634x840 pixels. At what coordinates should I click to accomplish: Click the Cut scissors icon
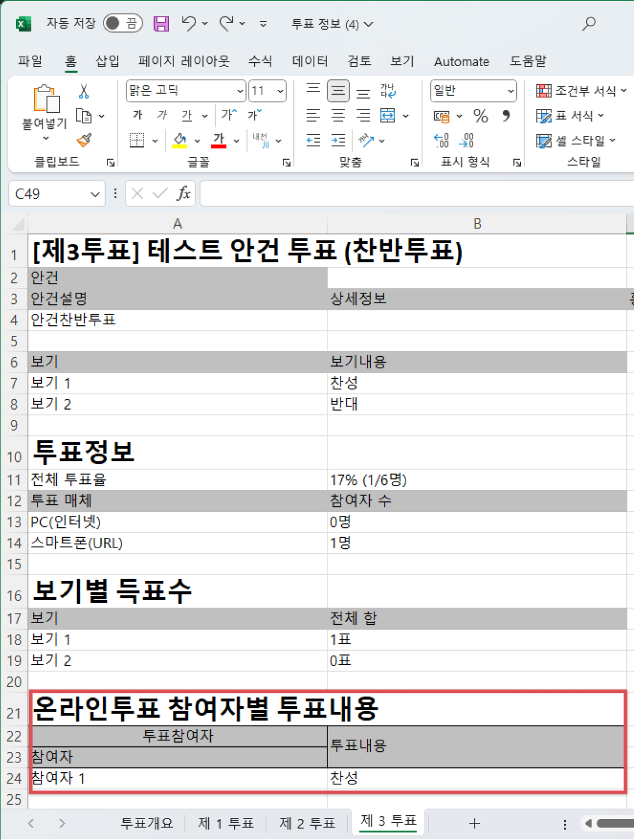pos(84,91)
